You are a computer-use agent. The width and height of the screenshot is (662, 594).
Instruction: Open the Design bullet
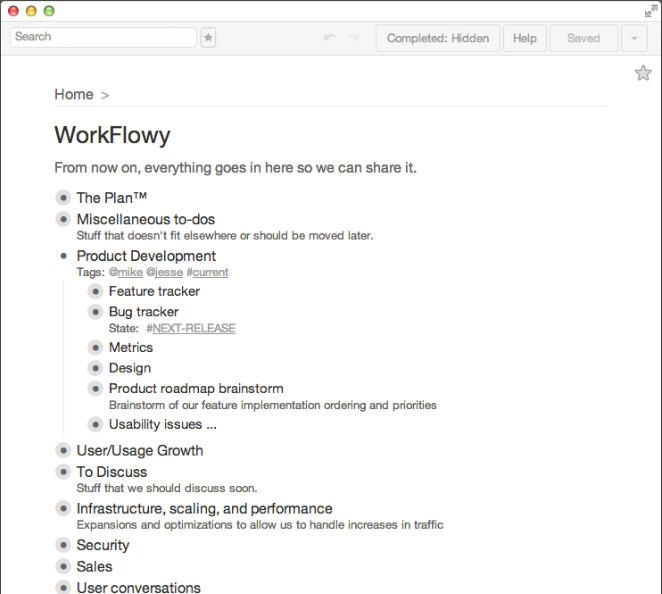95,368
